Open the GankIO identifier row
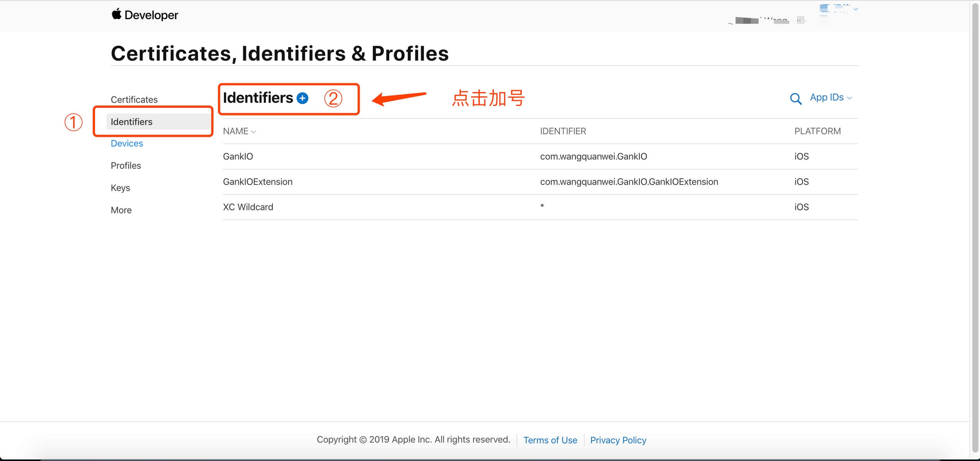 pyautogui.click(x=540, y=156)
